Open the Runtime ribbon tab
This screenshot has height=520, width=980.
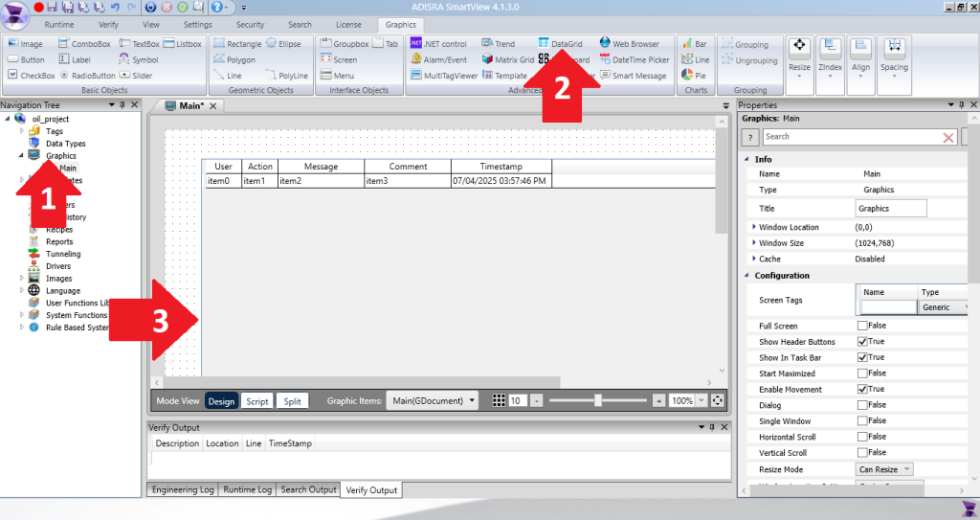[x=59, y=24]
